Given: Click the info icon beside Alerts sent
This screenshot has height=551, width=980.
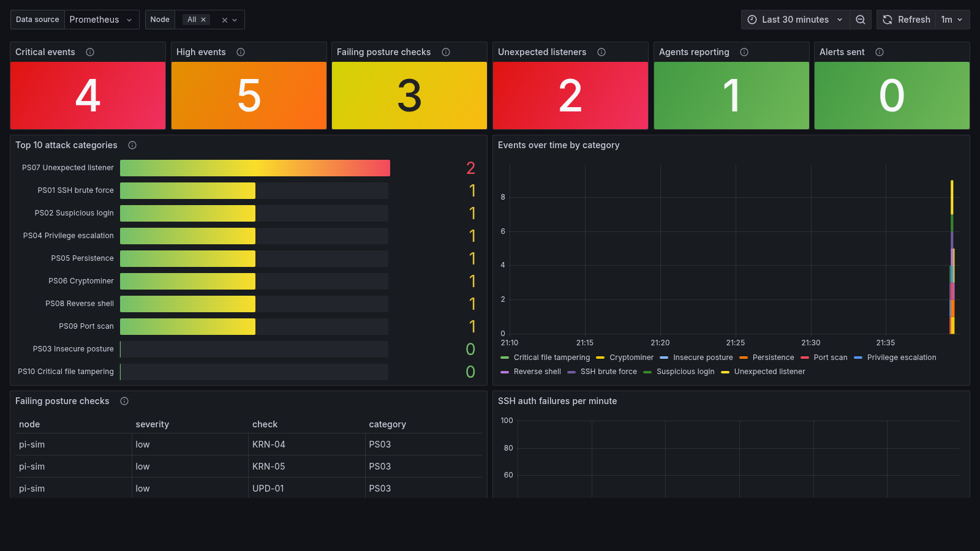Looking at the screenshot, I should [880, 52].
